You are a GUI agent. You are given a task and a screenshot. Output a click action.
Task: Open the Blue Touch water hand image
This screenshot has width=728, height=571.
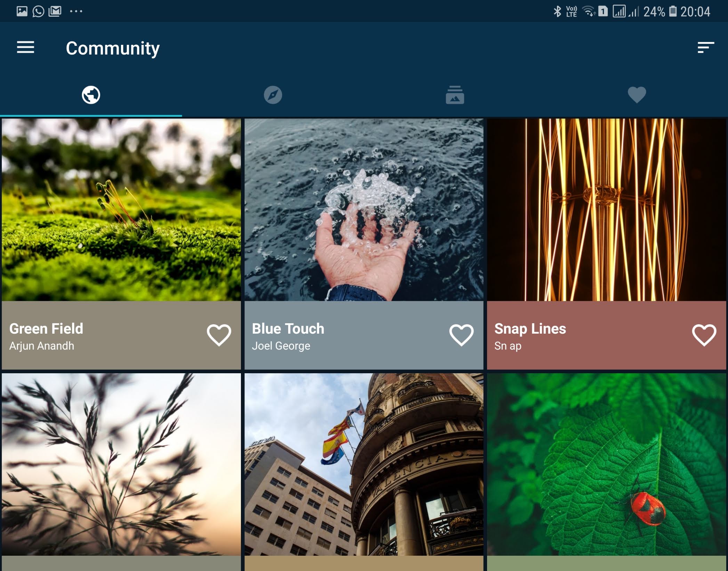pyautogui.click(x=364, y=210)
